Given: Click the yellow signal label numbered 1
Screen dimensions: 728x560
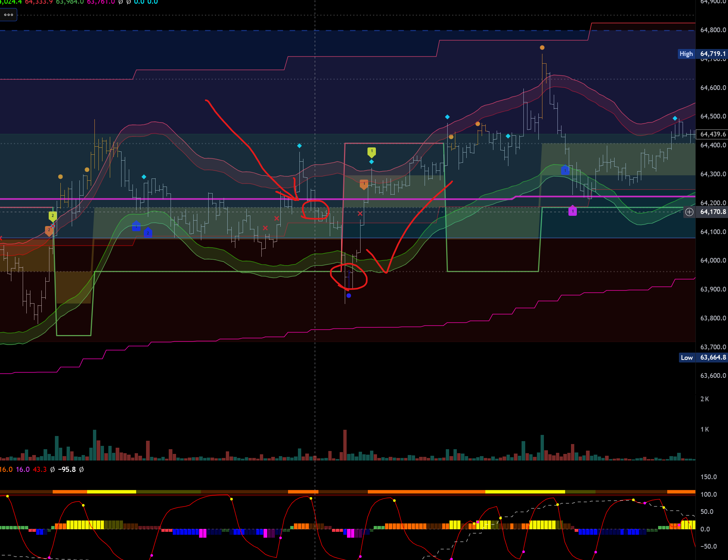Looking at the screenshot, I should [x=372, y=151].
